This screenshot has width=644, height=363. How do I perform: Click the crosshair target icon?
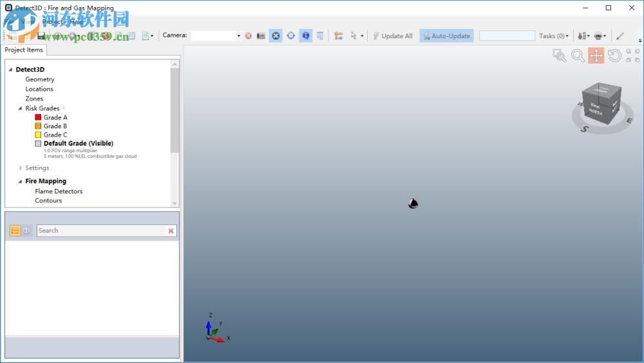pyautogui.click(x=291, y=35)
